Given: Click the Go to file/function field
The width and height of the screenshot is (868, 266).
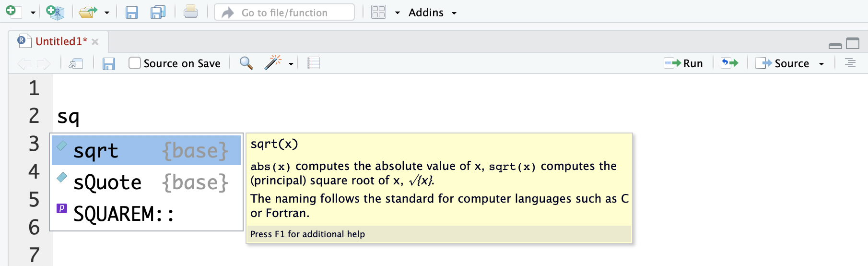Looking at the screenshot, I should (x=284, y=13).
